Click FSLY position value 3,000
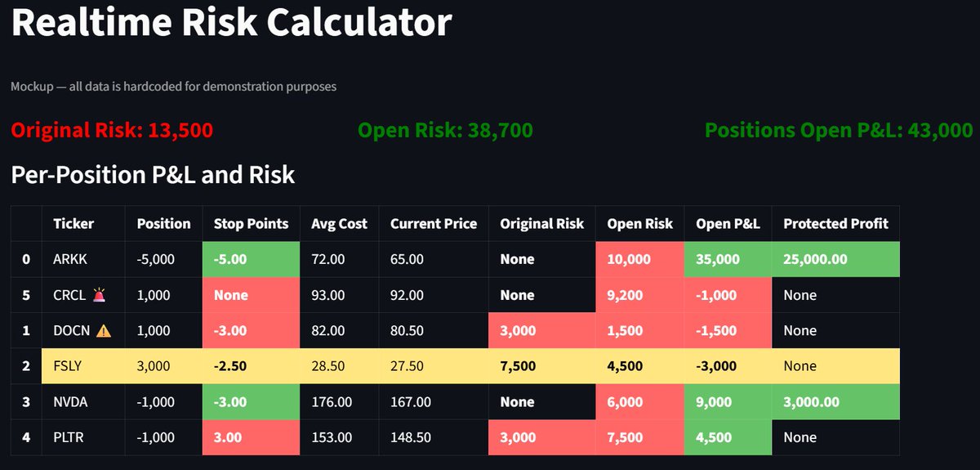This screenshot has width=980, height=470. click(154, 366)
